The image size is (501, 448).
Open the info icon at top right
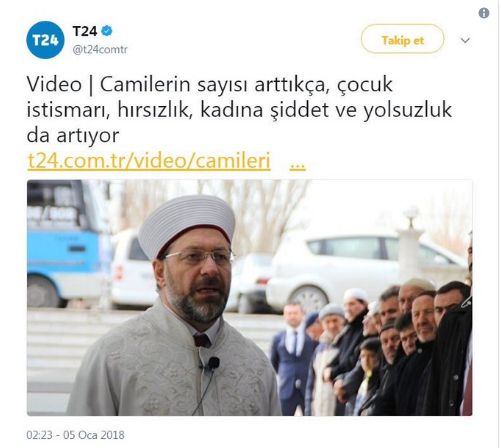coord(484,13)
